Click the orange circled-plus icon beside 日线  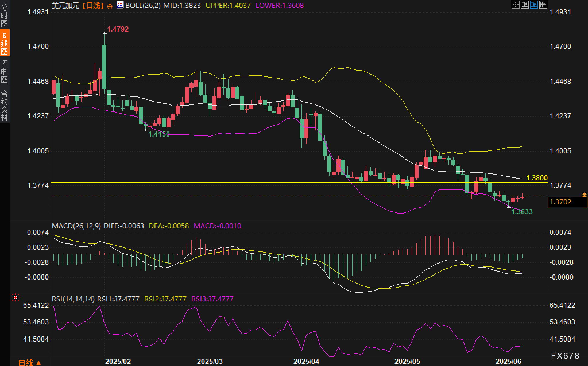(x=109, y=6)
